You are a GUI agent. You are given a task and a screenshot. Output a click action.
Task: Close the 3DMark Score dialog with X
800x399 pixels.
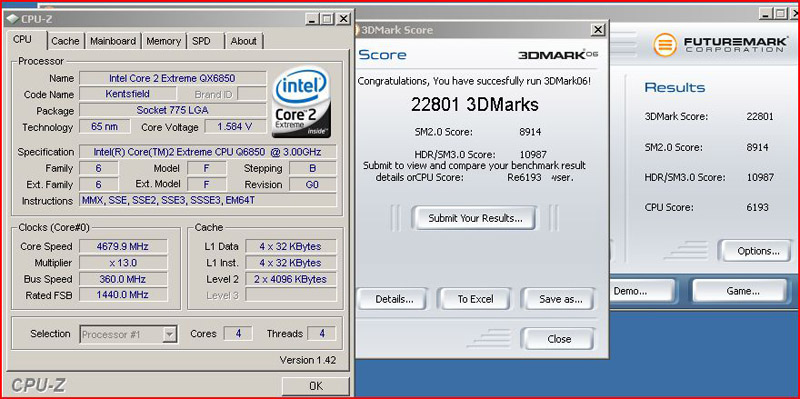coord(598,30)
